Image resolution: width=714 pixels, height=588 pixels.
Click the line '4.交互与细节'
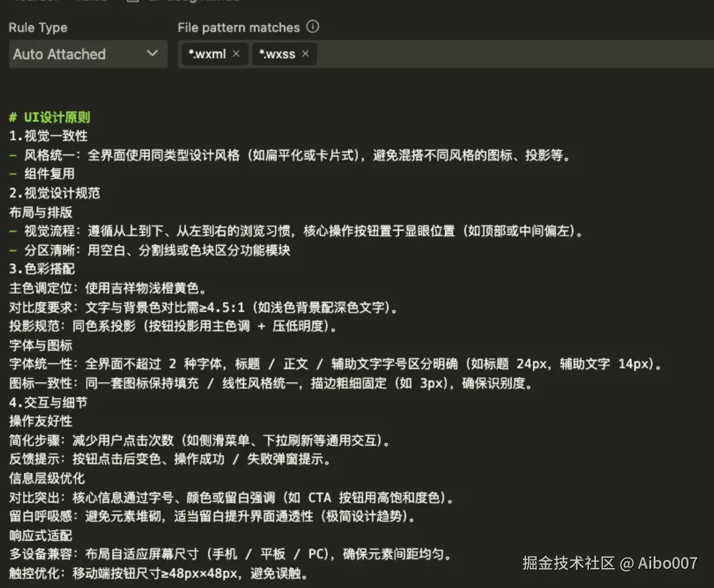(x=49, y=403)
